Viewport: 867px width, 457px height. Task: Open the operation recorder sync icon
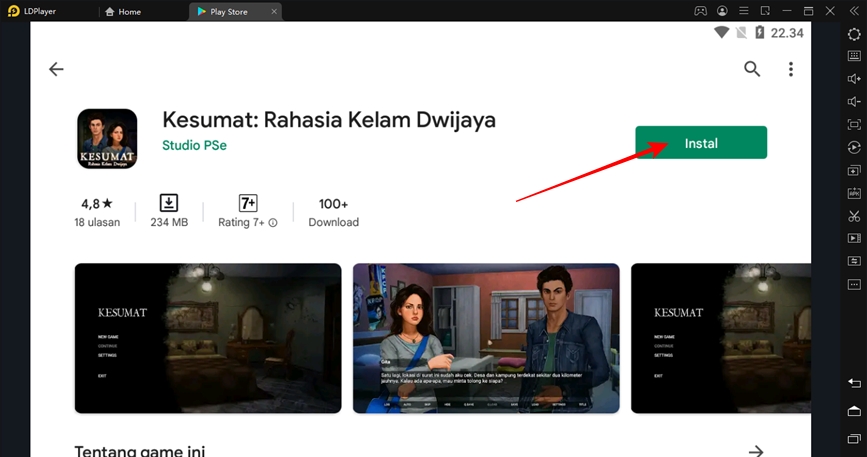(854, 147)
